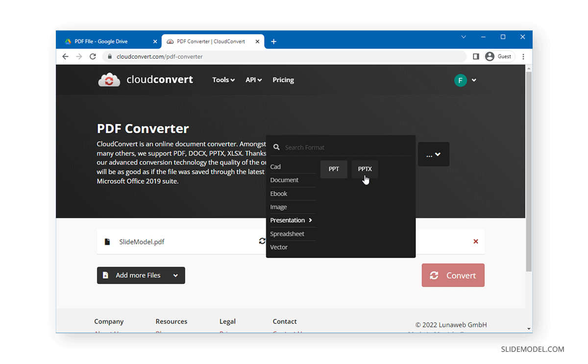The height and width of the screenshot is (364, 588).
Task: Click the search magnifier icon in format dropdown
Action: (276, 147)
